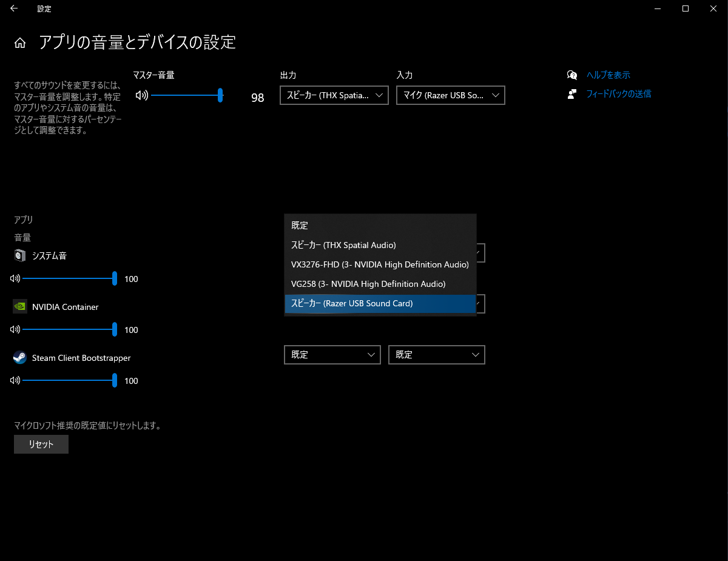Open the 入力 input device dropdown
The width and height of the screenshot is (728, 561).
pos(450,95)
